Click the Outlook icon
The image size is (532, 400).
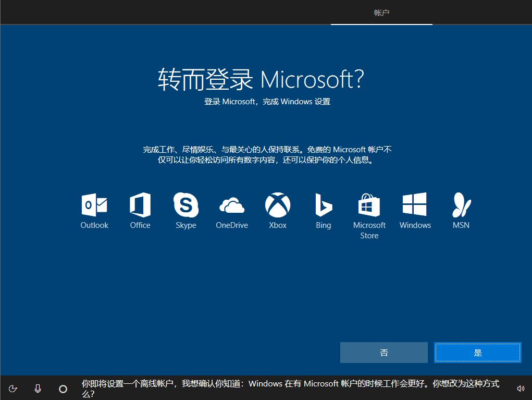point(94,205)
